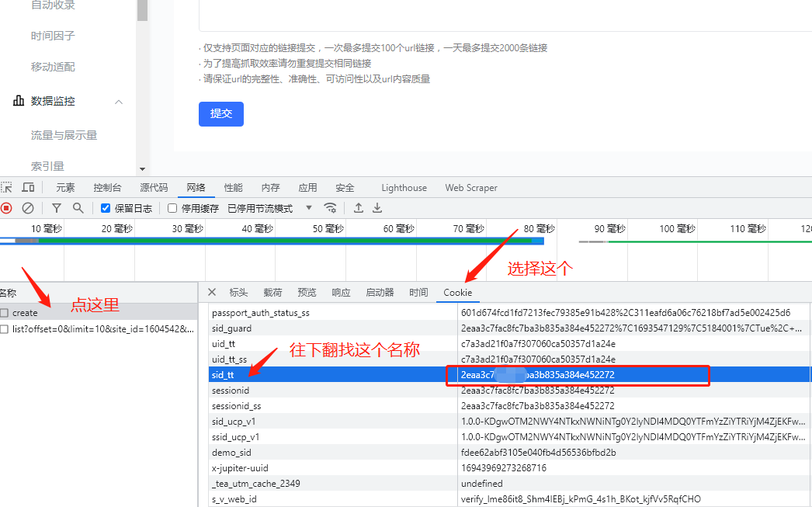Collapse the 数据监控 sidebar section
812x507 pixels.
tap(120, 100)
